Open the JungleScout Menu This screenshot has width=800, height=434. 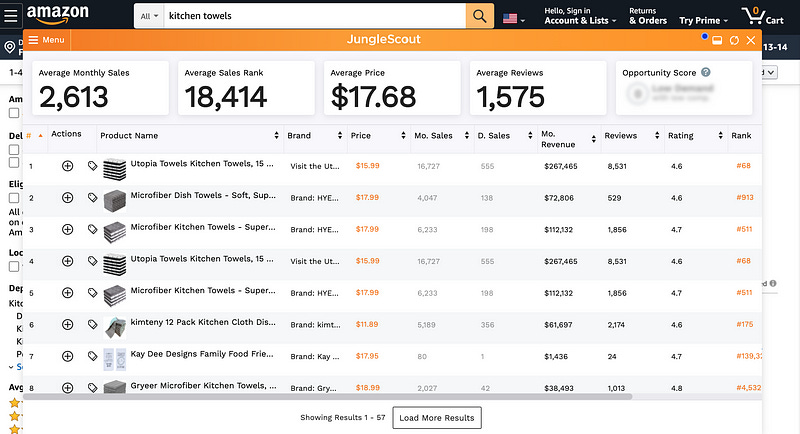click(x=46, y=40)
